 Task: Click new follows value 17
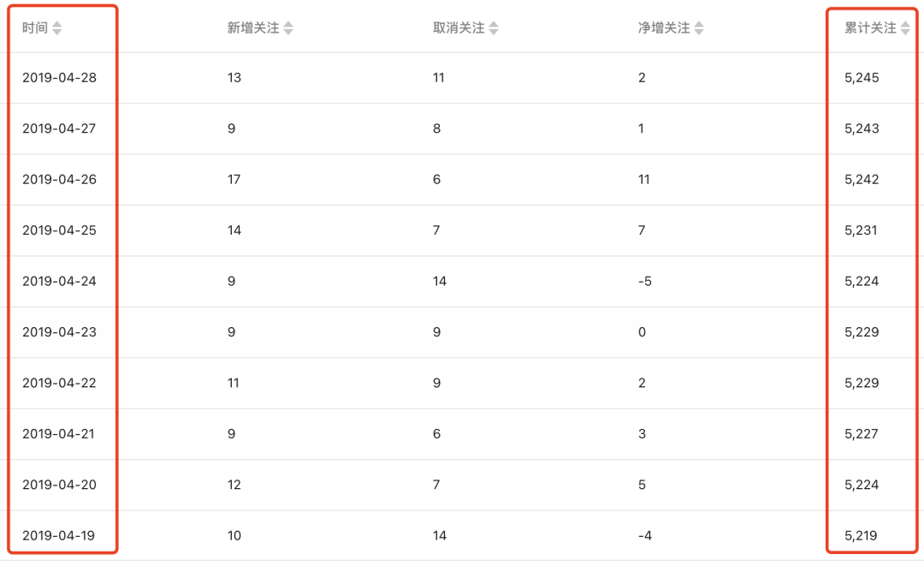pyautogui.click(x=234, y=180)
